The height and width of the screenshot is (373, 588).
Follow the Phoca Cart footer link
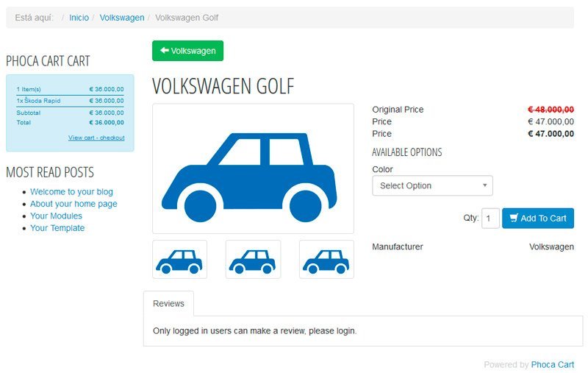553,365
